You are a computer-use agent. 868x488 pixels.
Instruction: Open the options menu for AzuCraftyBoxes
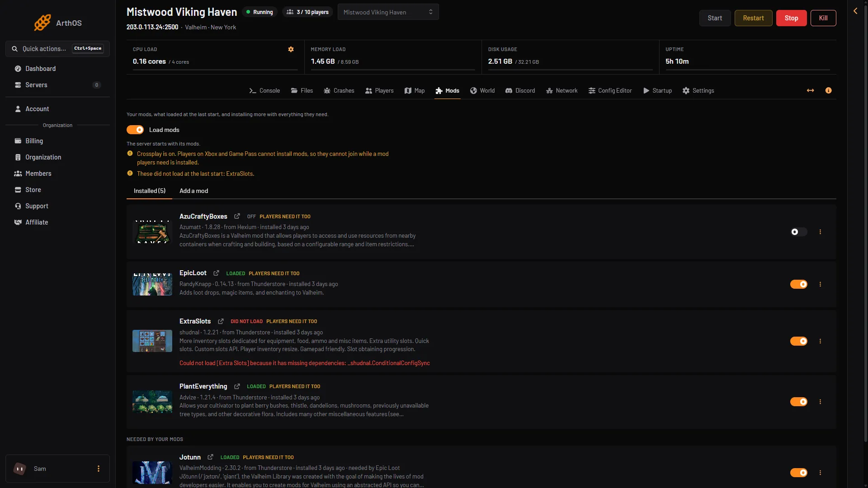820,232
